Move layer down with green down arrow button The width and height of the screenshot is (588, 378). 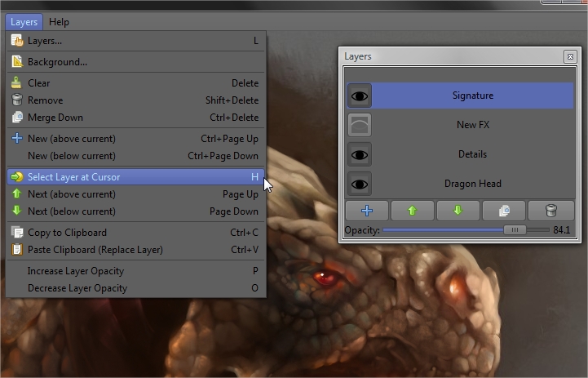coord(458,211)
